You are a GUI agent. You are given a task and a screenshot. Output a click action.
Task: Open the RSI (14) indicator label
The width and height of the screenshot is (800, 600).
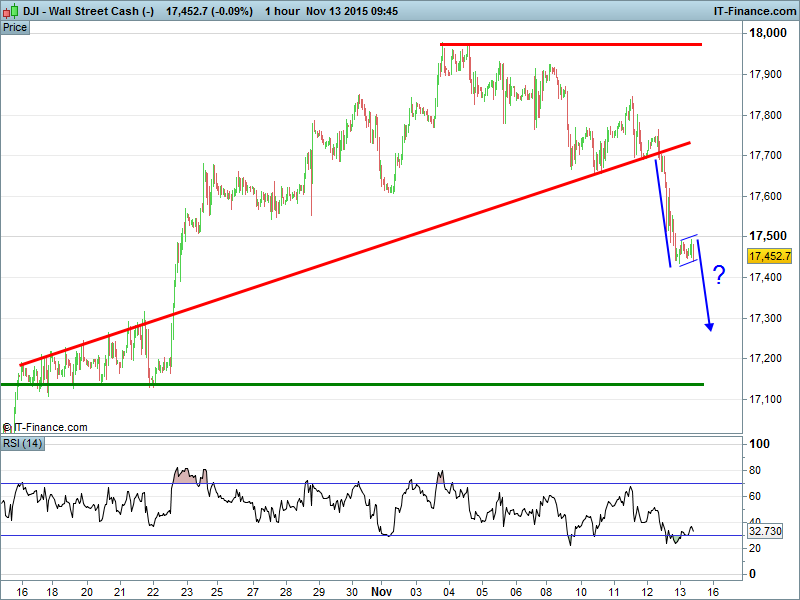24,443
